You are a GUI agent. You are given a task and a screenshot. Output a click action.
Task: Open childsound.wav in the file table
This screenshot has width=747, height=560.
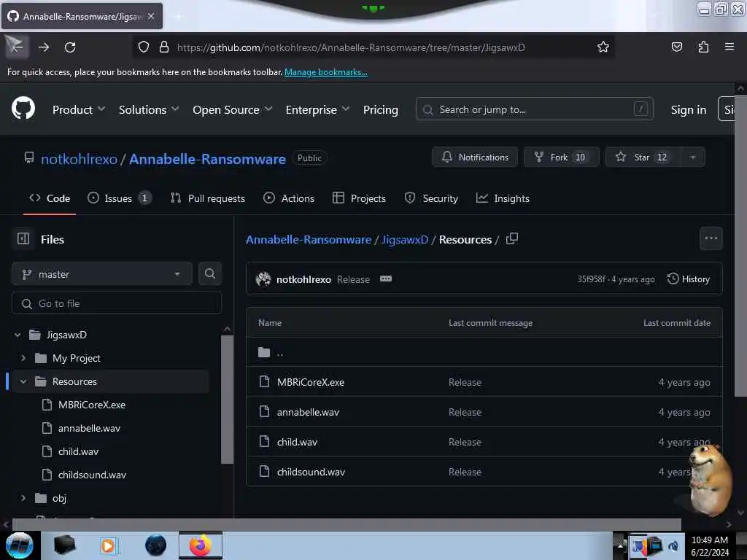tap(311, 472)
